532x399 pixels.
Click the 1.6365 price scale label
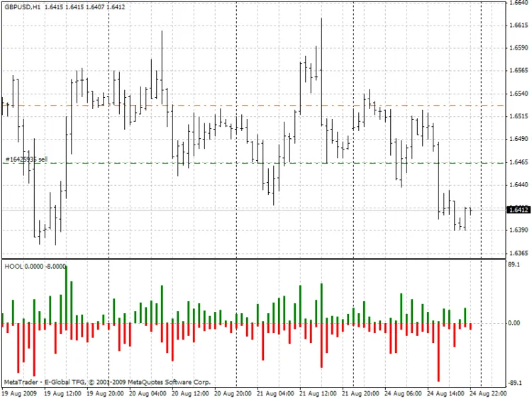click(518, 253)
